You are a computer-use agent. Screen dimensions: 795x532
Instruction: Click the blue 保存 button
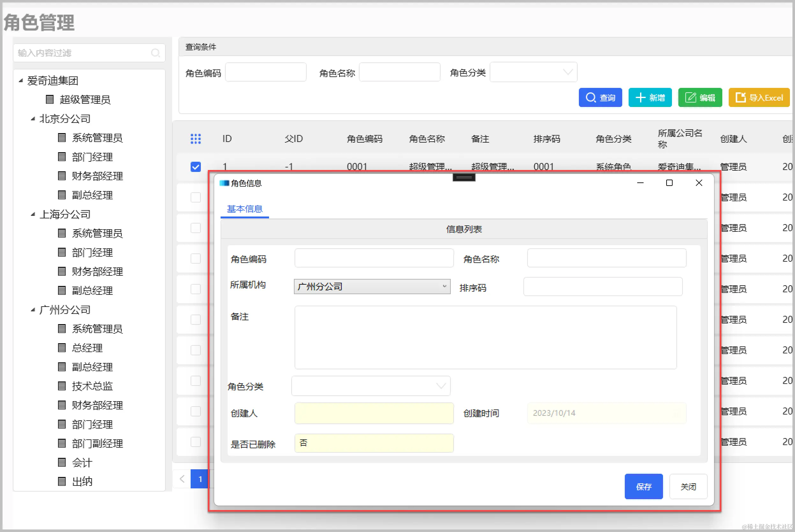[643, 486]
